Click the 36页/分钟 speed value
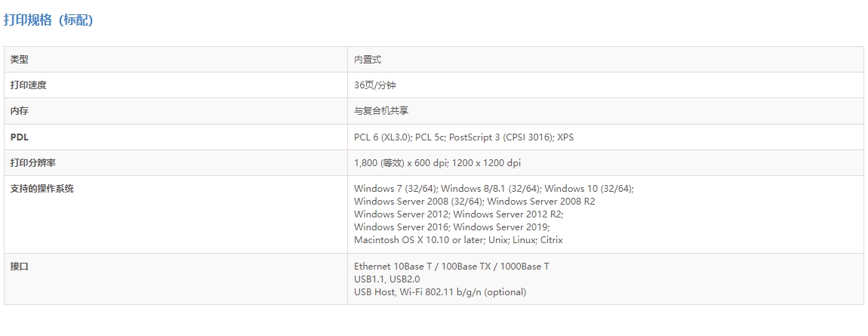This screenshot has height=336, width=868. pyautogui.click(x=375, y=85)
